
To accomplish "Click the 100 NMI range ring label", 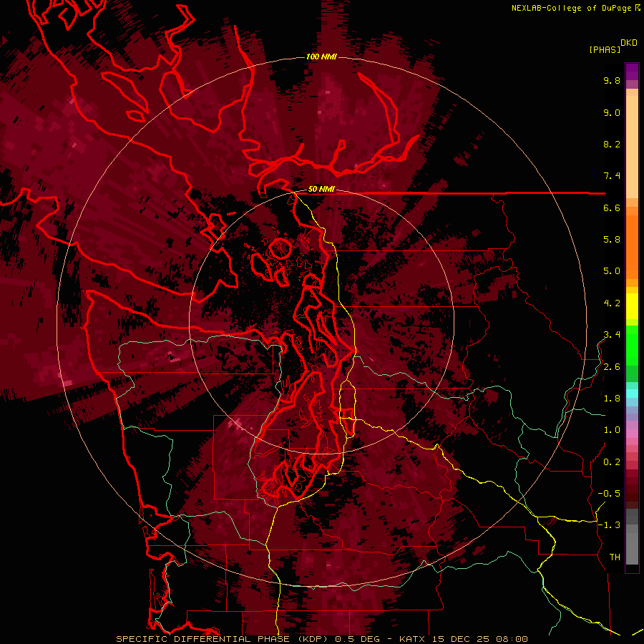I will pyautogui.click(x=321, y=57).
